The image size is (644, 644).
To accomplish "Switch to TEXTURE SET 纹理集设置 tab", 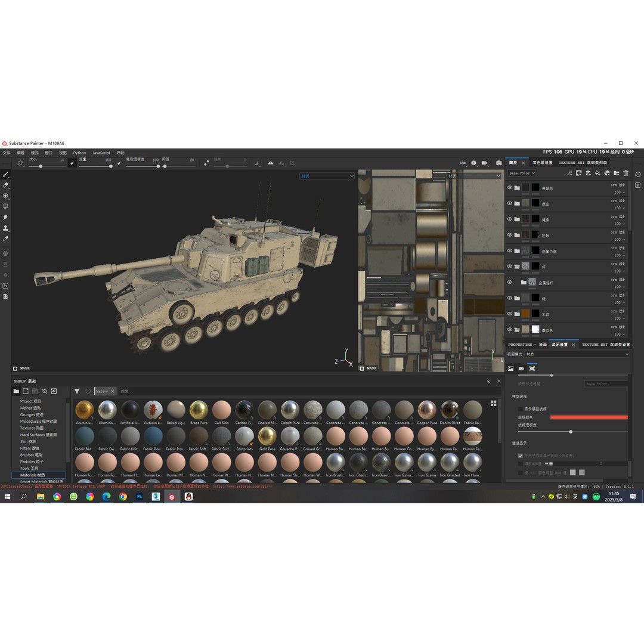I will (606, 345).
